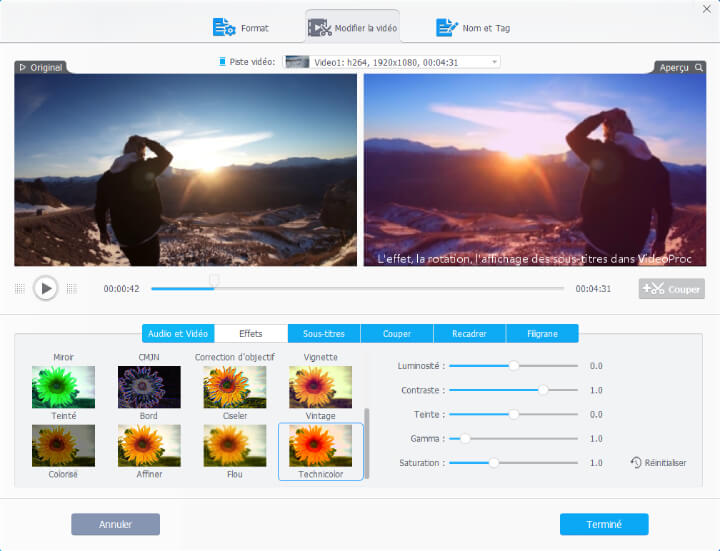This screenshot has height=551, width=720.
Task: Adjust the Luminosité slider
Action: pos(513,365)
